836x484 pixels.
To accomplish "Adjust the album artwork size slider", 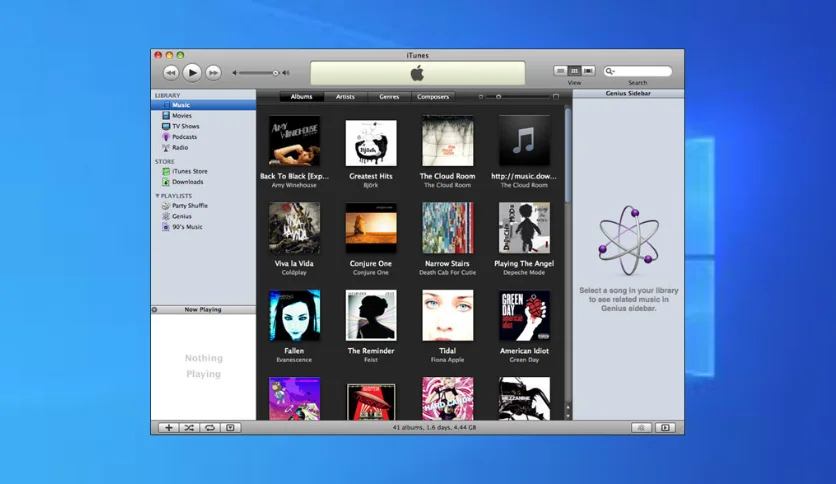I will tap(499, 97).
